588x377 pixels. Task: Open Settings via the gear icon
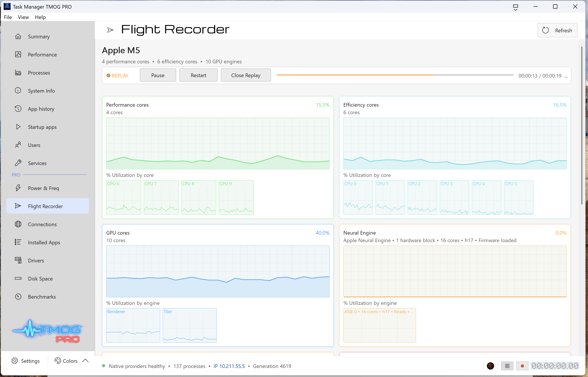click(15, 361)
